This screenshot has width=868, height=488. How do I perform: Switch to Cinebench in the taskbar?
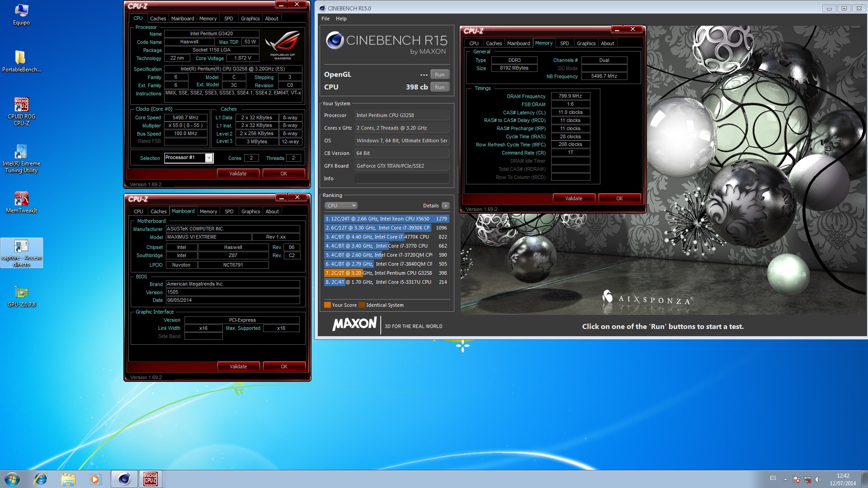coord(124,479)
